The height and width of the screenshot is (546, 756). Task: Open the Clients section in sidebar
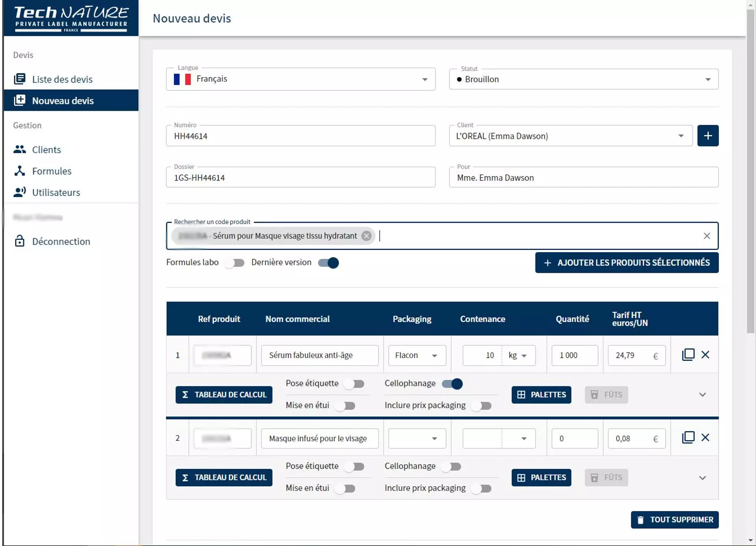pyautogui.click(x=46, y=150)
